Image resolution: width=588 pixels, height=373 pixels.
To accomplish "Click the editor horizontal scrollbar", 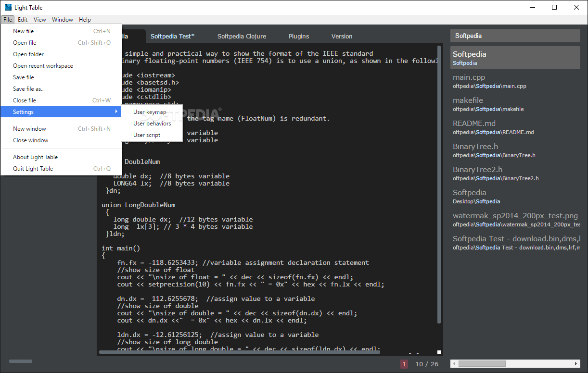I will (239, 352).
